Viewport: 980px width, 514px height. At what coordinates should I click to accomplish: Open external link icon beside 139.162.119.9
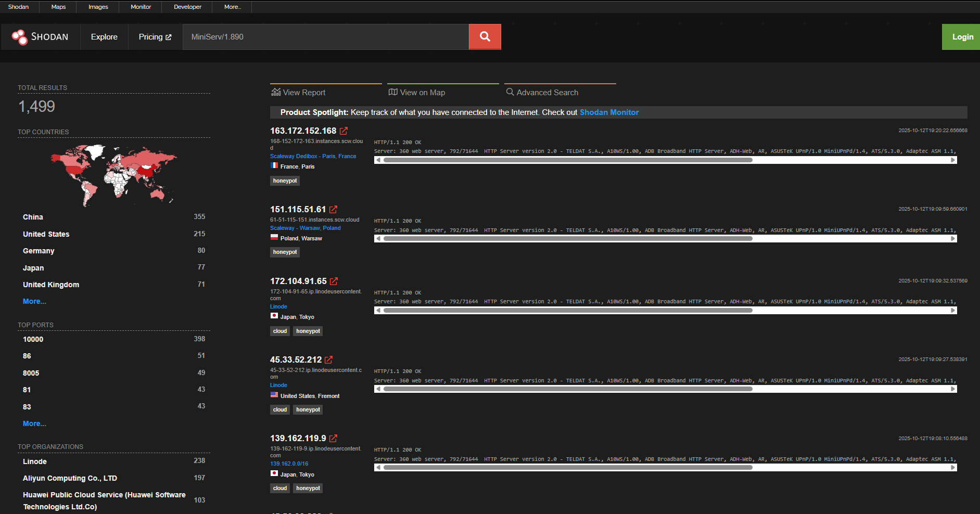333,439
